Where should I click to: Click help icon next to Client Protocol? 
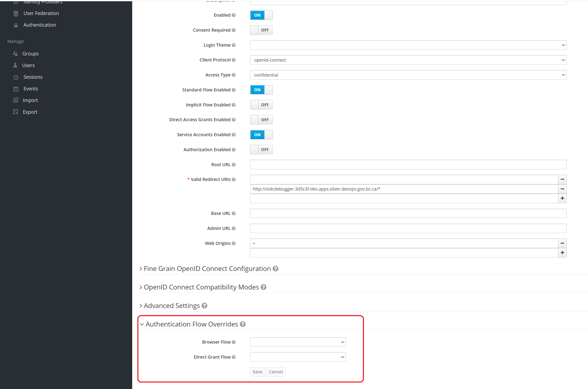pos(234,60)
